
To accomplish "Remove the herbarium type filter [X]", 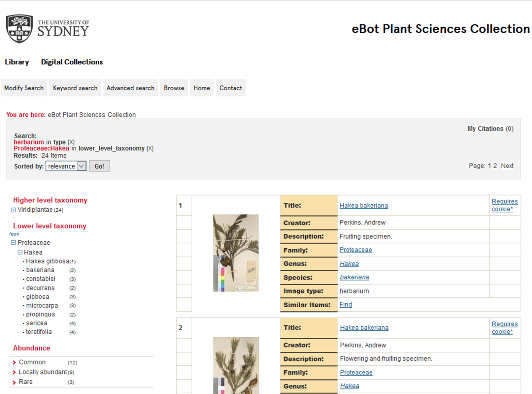I will (71, 142).
